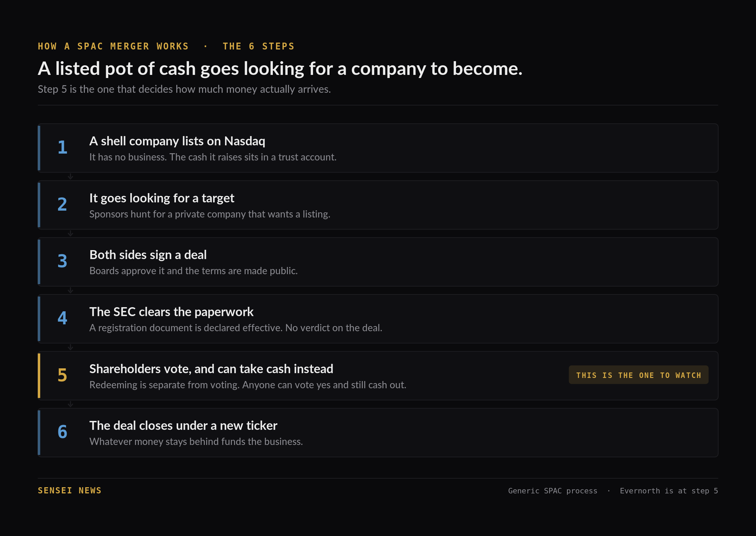
Task: Select 'It goes looking for a target' title
Action: pyautogui.click(x=162, y=198)
